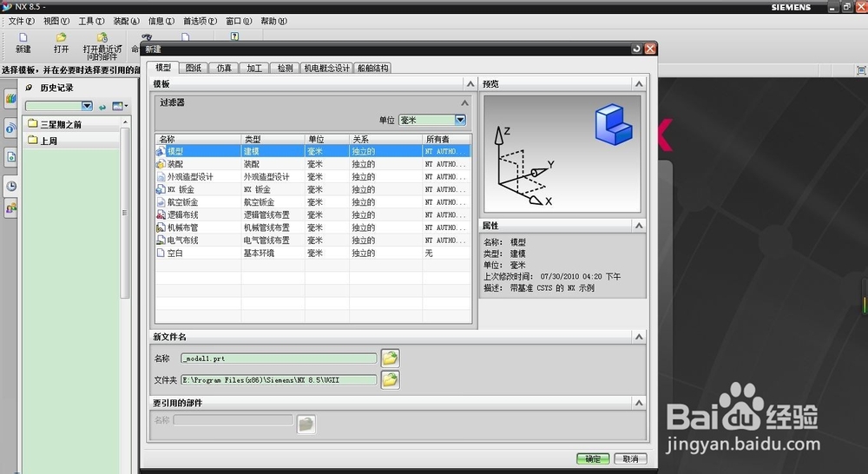Select the NX 钣金 template row
This screenshot has width=868, height=474.
pos(312,189)
